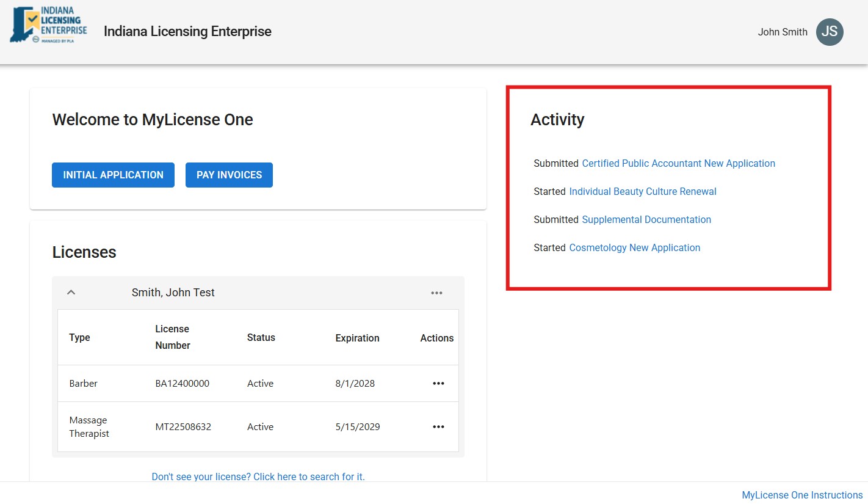Open actions menu for the Massage Therapist license
Viewport: 868px width, 504px height.
point(438,426)
